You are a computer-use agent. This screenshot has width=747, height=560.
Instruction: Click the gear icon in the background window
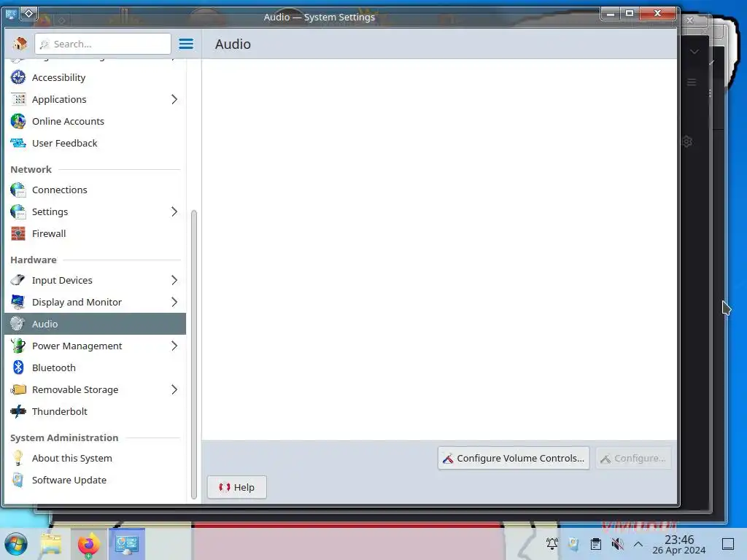[687, 141]
